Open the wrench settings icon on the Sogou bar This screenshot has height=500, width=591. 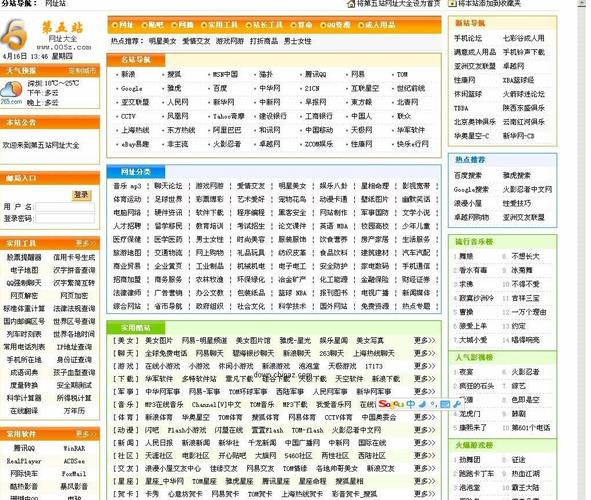456,404
